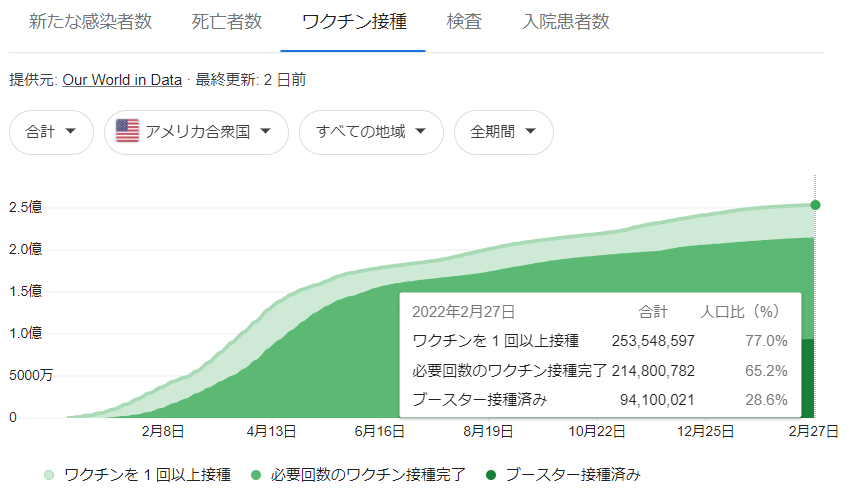This screenshot has height=494, width=849.
Task: Click the arrow next to すべての地域
Action: pos(421,131)
